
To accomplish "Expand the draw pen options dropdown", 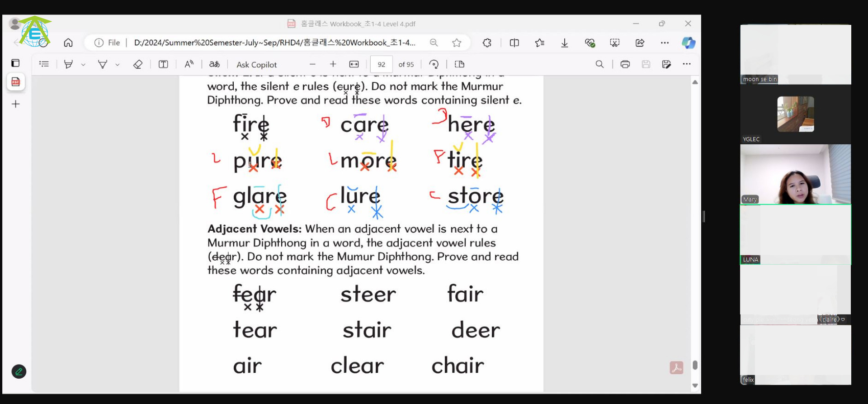I will click(83, 65).
